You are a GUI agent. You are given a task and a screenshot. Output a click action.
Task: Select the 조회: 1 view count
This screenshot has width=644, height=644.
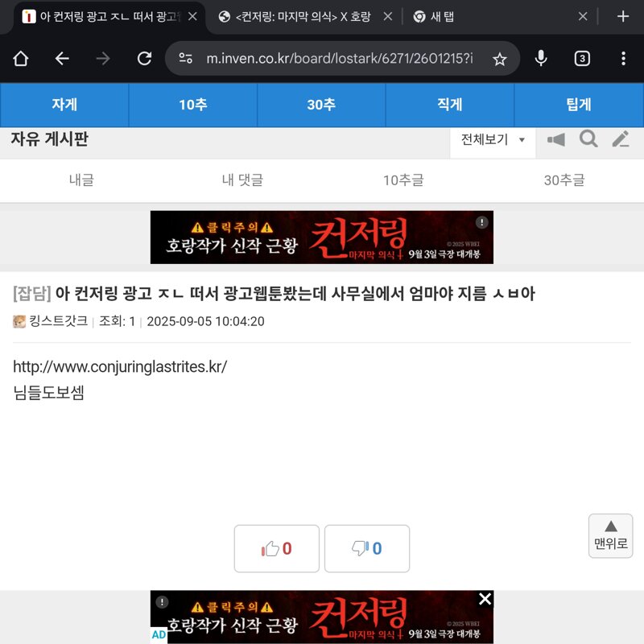[x=117, y=321]
